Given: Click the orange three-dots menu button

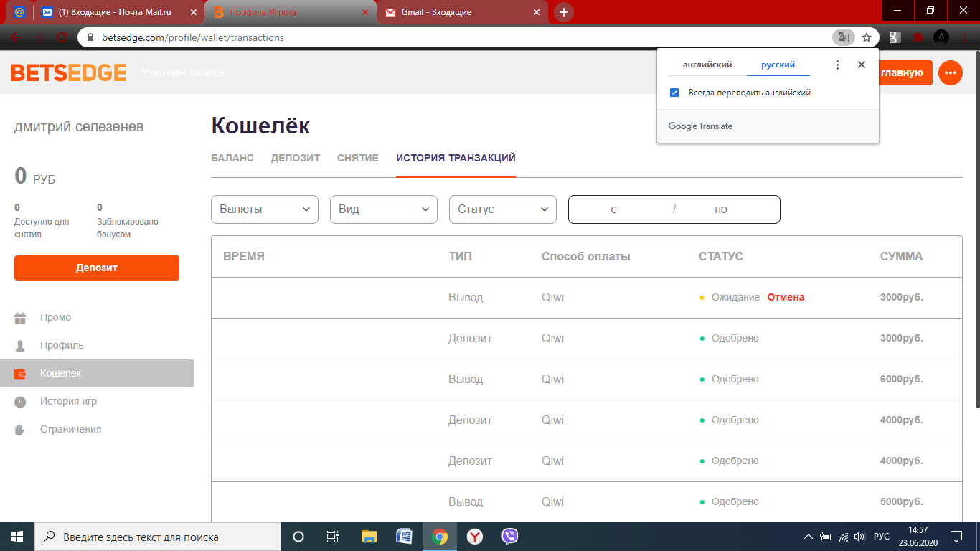Looking at the screenshot, I should 950,72.
